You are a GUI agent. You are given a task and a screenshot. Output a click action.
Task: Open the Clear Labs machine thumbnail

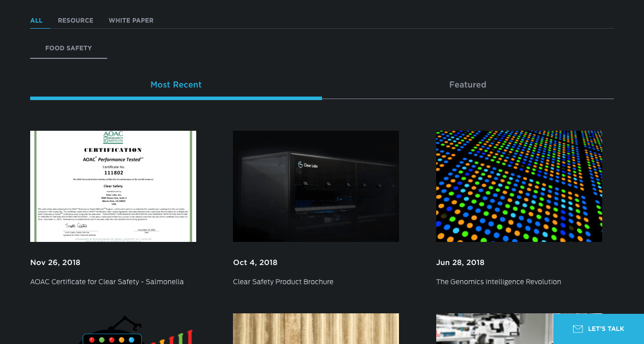(x=316, y=186)
